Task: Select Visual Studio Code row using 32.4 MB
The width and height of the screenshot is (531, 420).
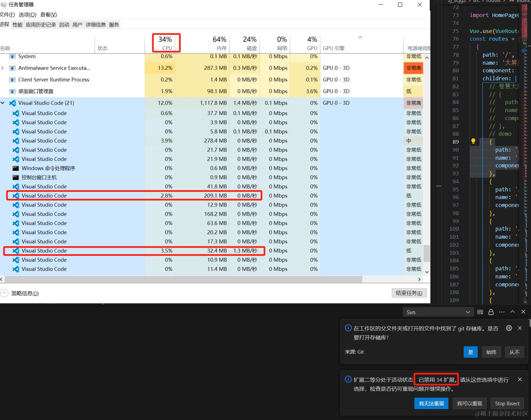Action: 212,251
